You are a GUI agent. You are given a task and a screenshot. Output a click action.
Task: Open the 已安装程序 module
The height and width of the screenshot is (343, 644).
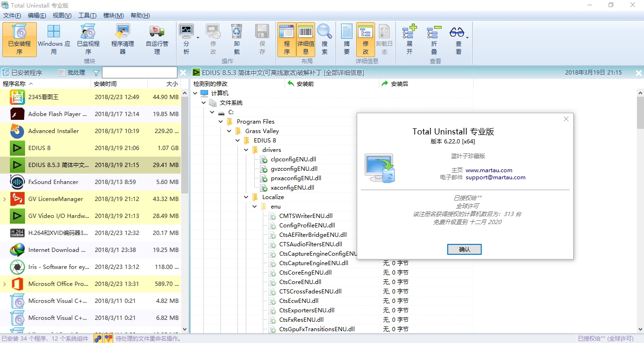tap(19, 39)
